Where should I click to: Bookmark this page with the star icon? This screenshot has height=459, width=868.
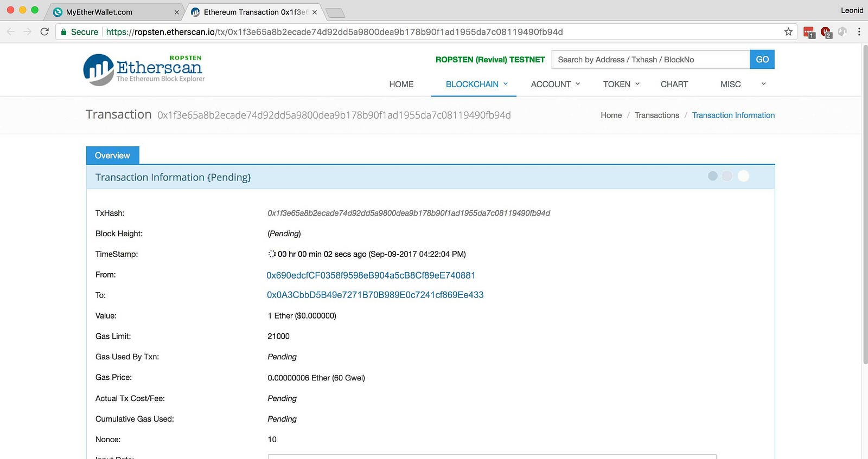(788, 32)
